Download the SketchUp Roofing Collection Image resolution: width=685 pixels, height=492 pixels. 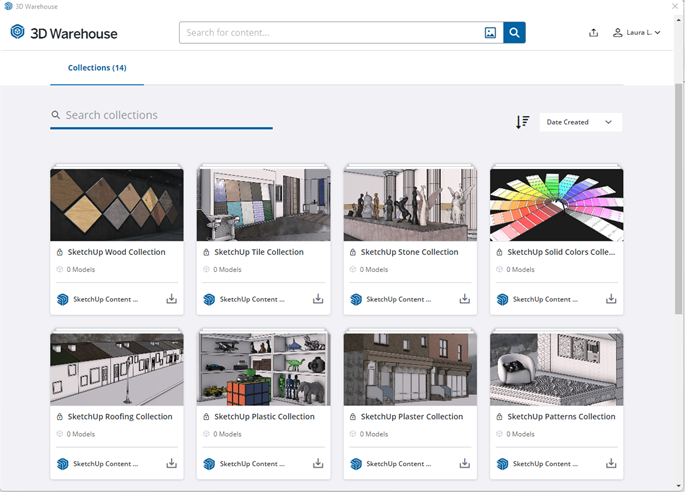pyautogui.click(x=171, y=464)
